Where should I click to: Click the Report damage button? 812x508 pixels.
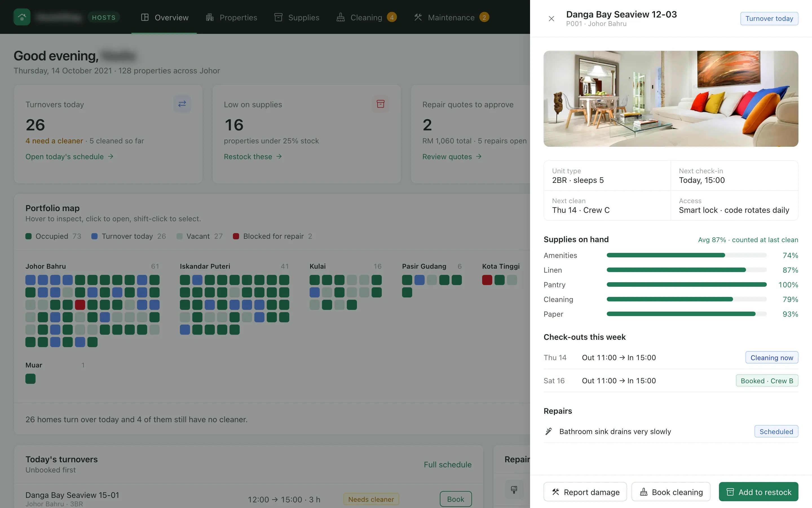(x=585, y=492)
